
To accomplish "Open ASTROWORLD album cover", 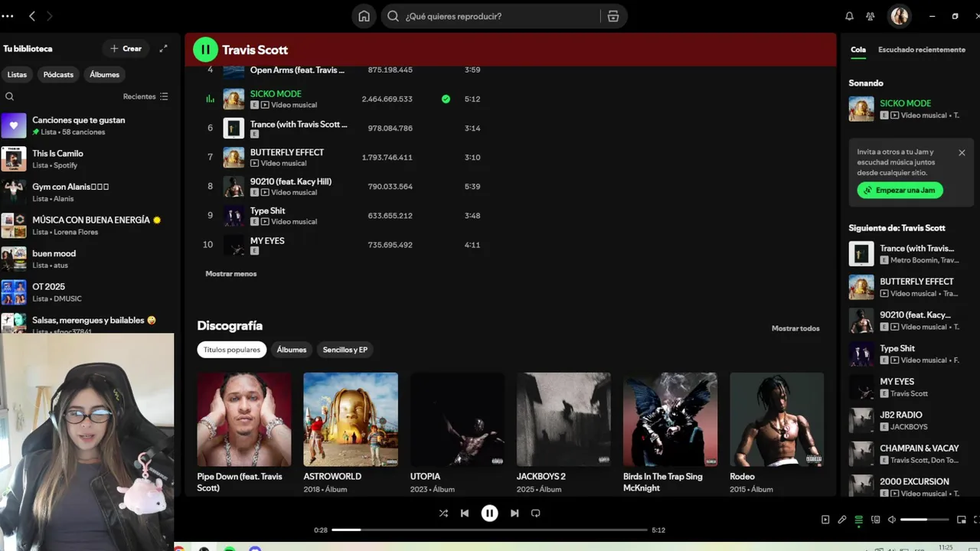I will (x=351, y=419).
